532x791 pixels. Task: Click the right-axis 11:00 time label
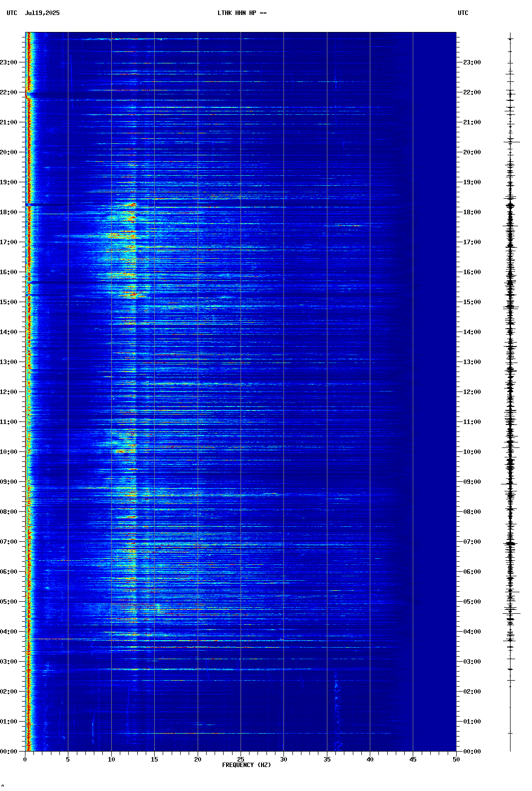coord(472,422)
